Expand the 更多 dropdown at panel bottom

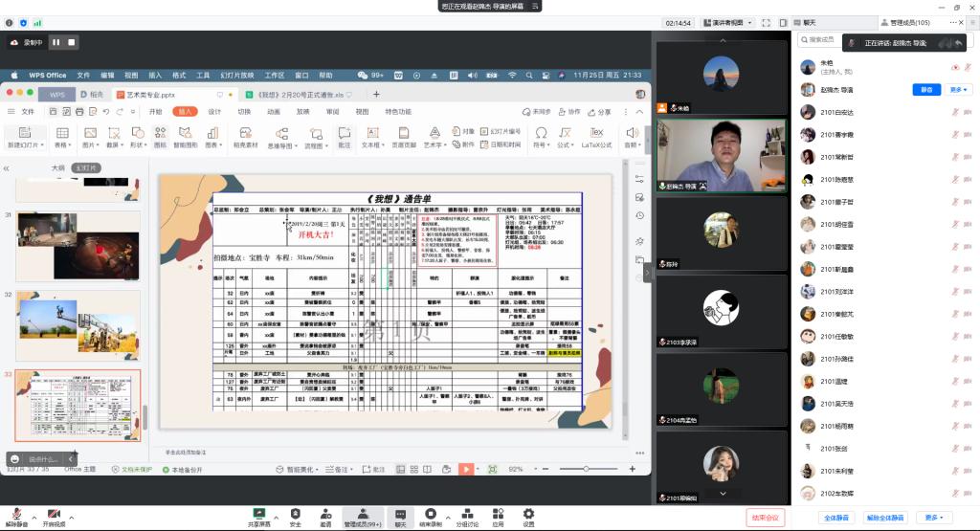click(932, 518)
